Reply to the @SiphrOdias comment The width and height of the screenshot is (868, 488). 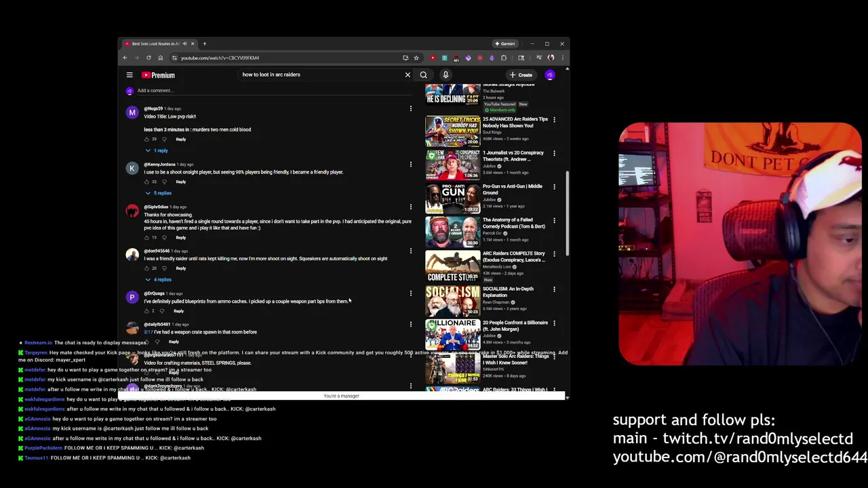pos(180,238)
